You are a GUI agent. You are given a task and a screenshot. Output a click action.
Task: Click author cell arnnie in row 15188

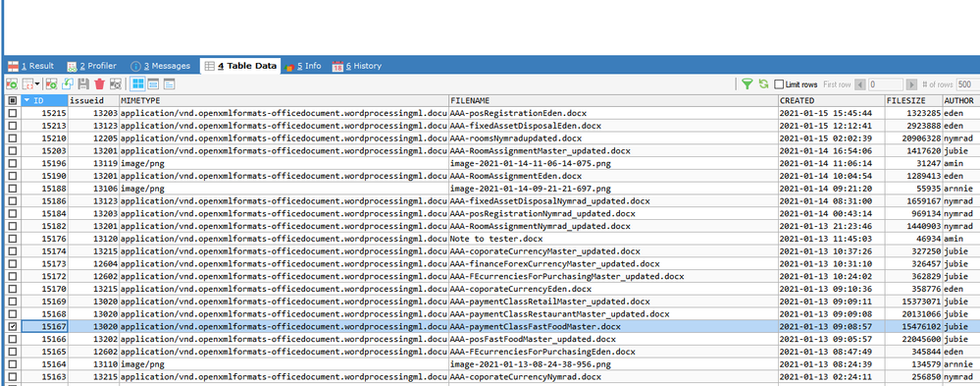click(961, 189)
